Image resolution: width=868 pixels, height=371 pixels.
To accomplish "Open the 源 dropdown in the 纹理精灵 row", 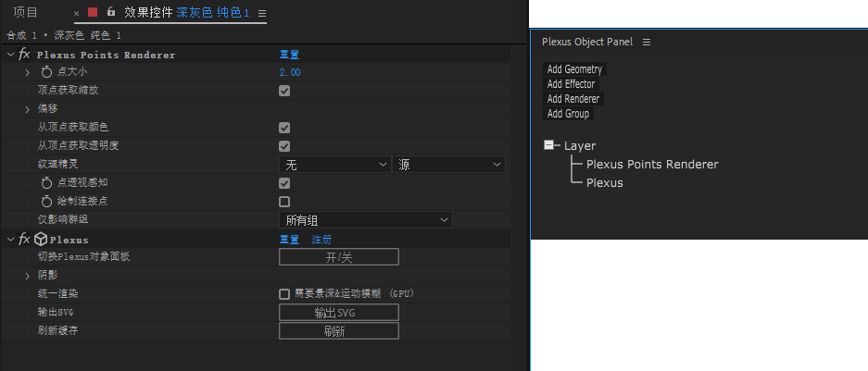I will point(448,165).
